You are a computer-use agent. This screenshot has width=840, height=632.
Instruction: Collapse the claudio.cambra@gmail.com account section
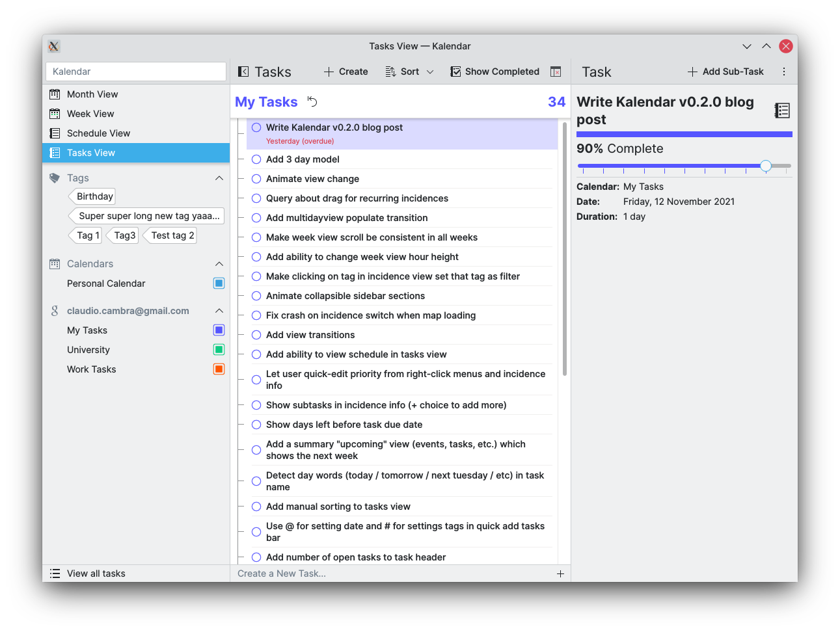219,311
